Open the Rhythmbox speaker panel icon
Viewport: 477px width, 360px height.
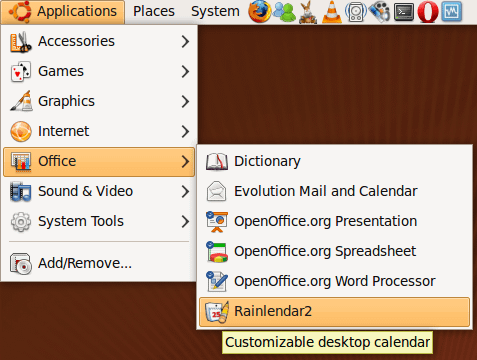pos(356,12)
